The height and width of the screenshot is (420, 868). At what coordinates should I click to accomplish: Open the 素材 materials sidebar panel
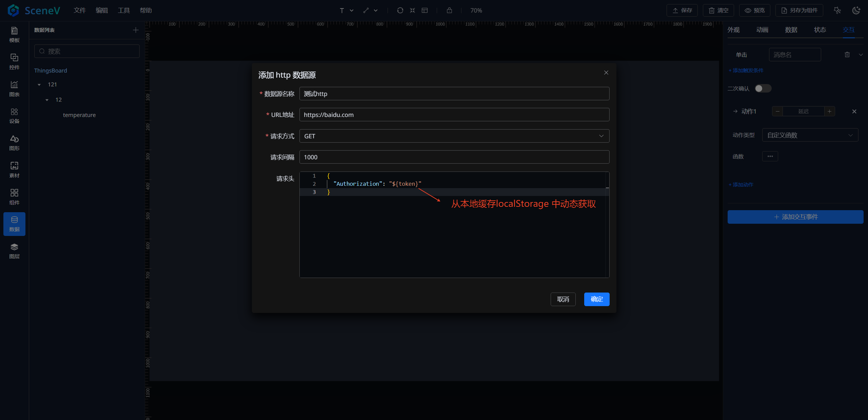14,169
